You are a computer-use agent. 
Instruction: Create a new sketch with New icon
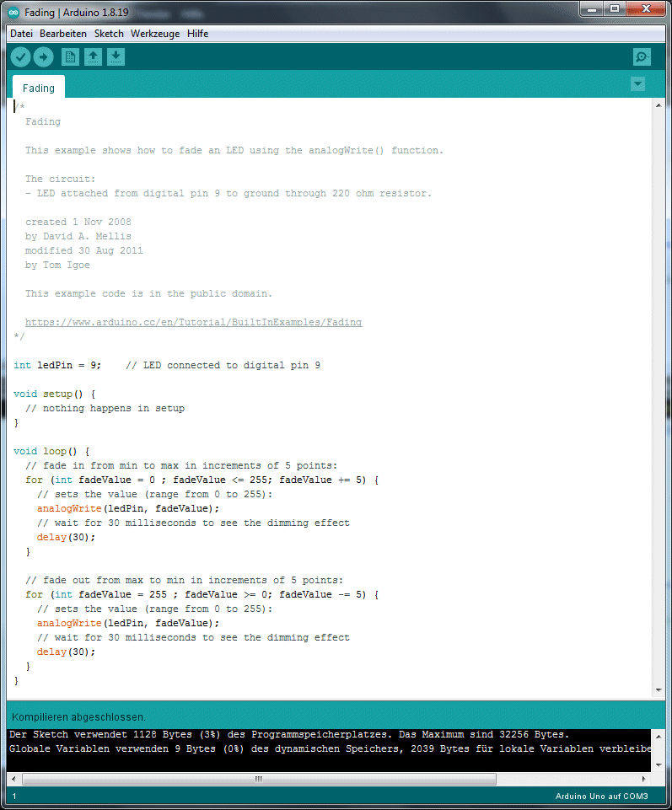pyautogui.click(x=70, y=56)
